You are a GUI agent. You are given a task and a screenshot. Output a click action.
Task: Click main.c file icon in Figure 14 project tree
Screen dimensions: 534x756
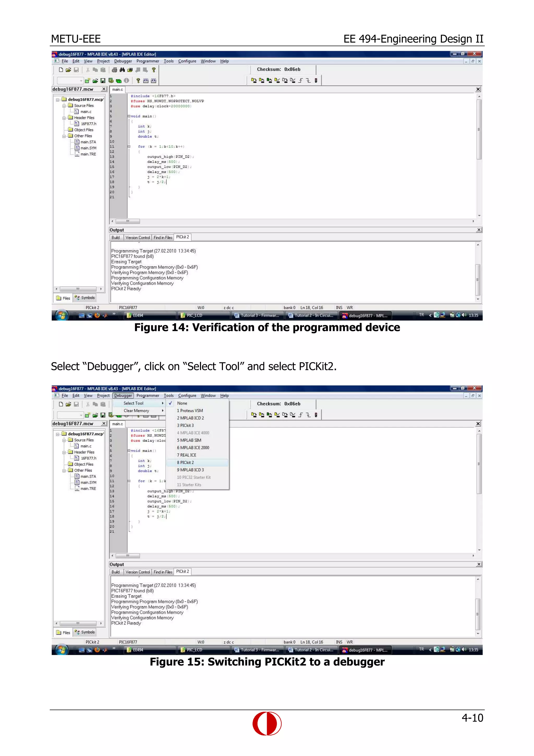click(x=77, y=112)
